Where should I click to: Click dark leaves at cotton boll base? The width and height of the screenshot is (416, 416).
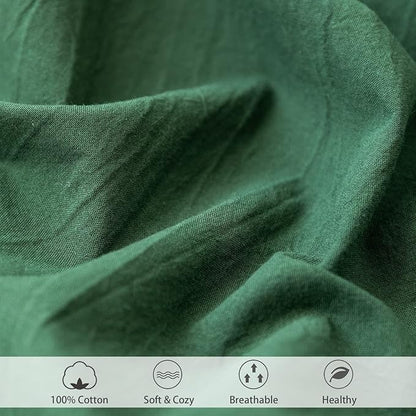(x=80, y=384)
